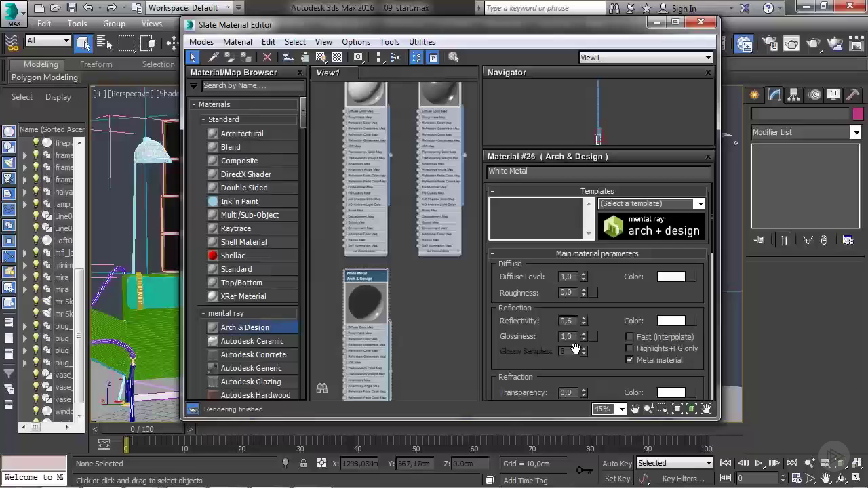
Task: Enable Highlights+FG only checkbox
Action: [629, 348]
